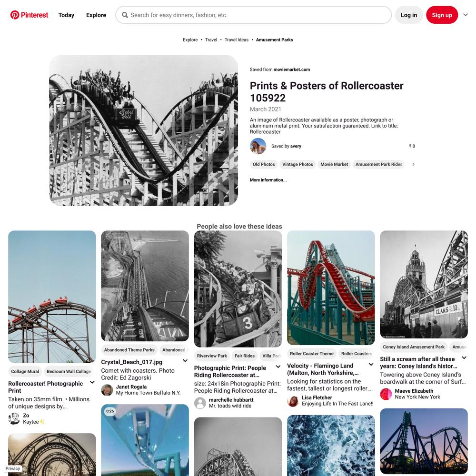Click marchelle hubbartt's avatar icon
476x476 pixels.
[200, 403]
